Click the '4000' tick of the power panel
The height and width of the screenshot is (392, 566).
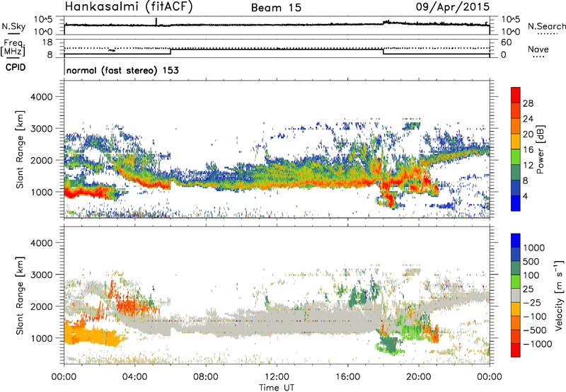pos(41,97)
